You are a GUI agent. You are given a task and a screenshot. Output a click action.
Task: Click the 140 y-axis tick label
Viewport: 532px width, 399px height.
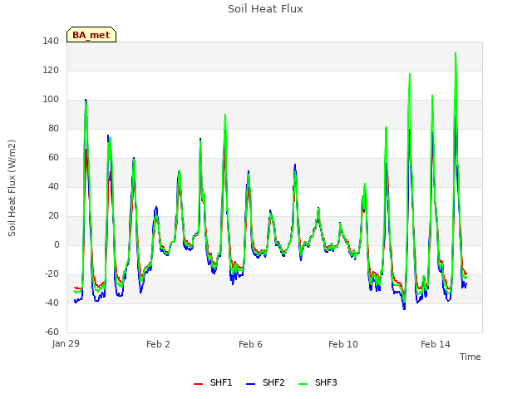click(51, 42)
